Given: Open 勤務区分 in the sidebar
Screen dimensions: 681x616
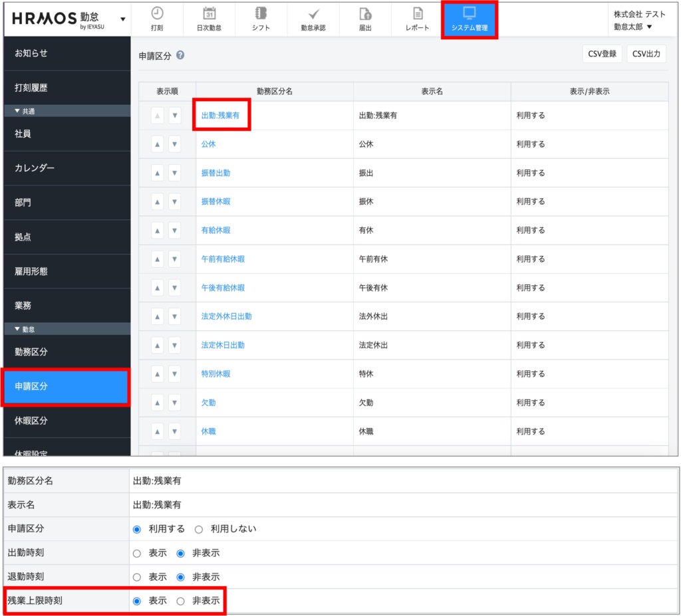Looking at the screenshot, I should [31, 352].
